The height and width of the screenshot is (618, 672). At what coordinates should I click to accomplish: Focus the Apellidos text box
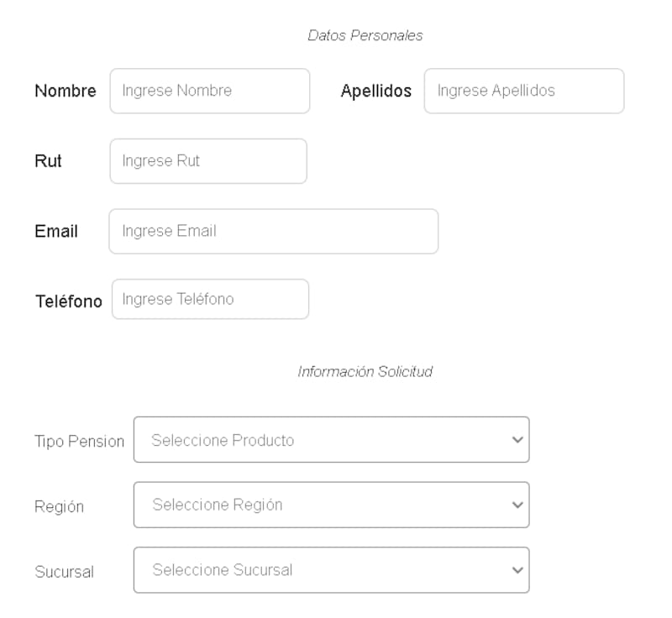pos(523,91)
